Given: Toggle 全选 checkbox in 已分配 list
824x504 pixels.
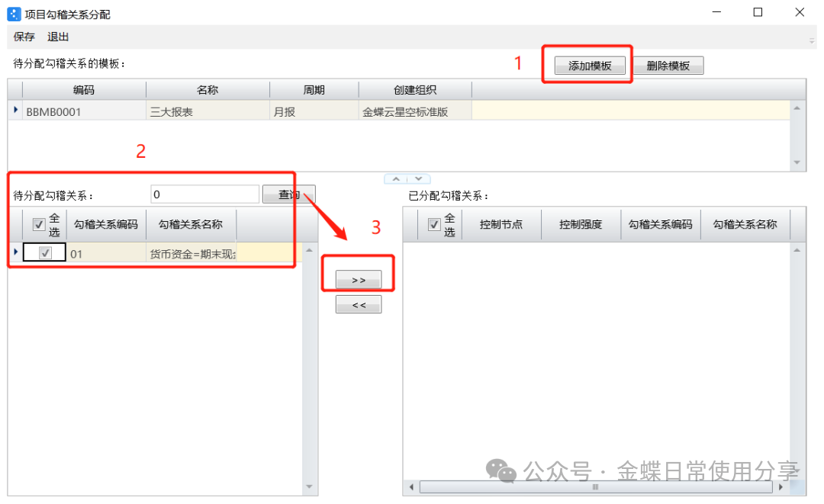Looking at the screenshot, I should [434, 224].
